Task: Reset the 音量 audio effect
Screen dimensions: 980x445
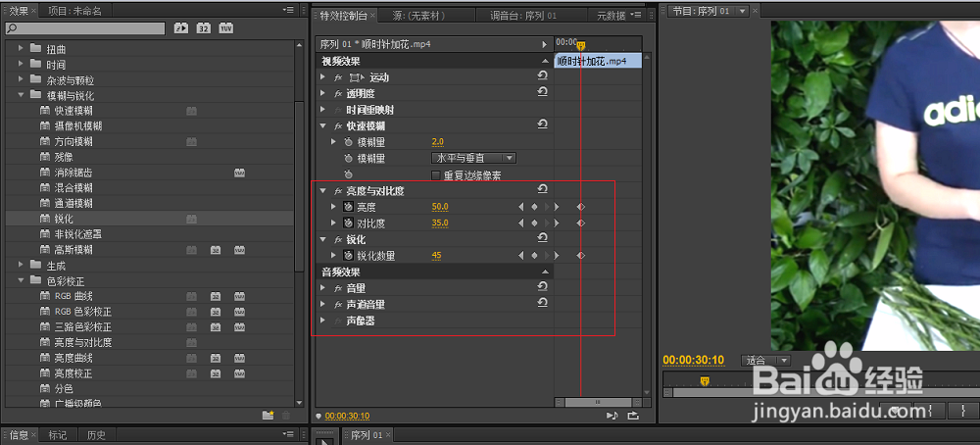Action: [x=543, y=287]
